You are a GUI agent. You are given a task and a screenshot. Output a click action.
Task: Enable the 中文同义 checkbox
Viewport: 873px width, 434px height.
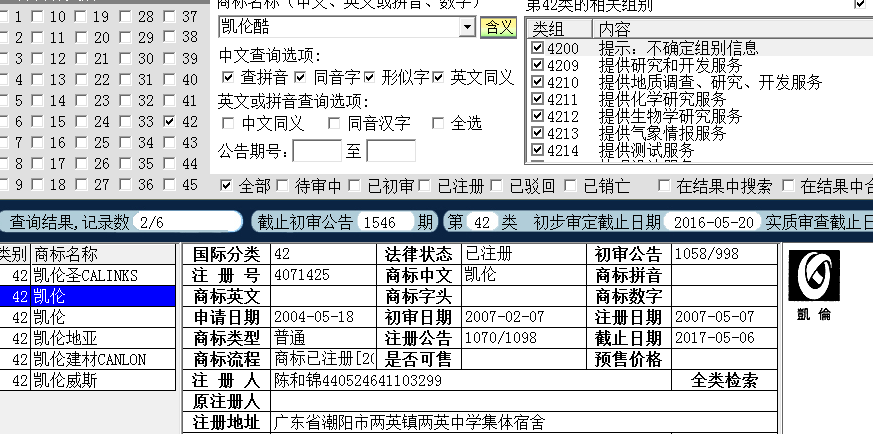(x=228, y=123)
